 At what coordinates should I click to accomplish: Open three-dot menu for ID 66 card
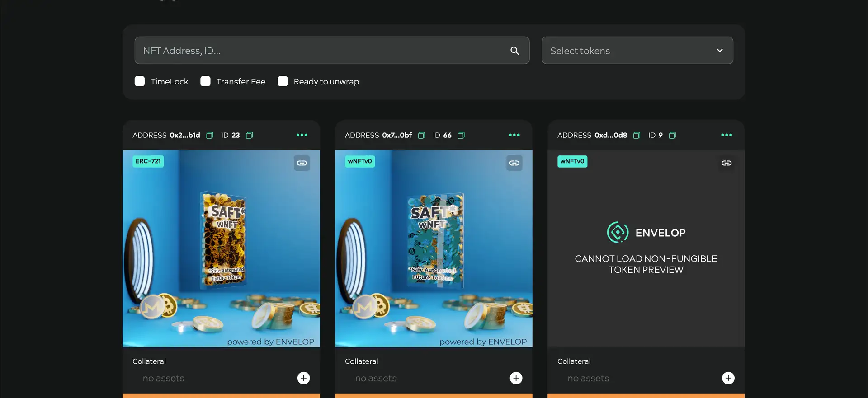point(514,135)
